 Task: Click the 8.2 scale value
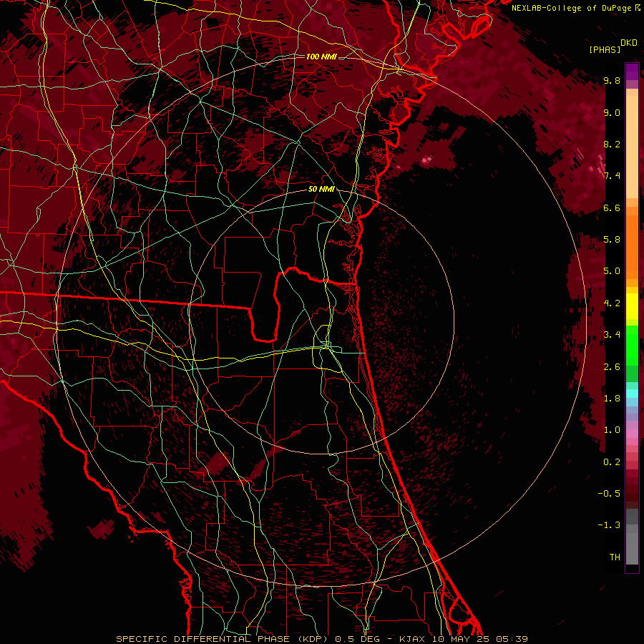(612, 145)
